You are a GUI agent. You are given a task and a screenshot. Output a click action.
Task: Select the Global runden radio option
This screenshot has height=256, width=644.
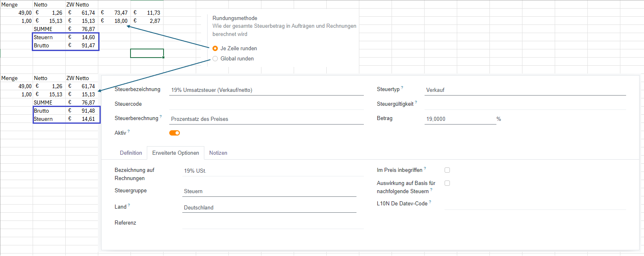coord(215,59)
